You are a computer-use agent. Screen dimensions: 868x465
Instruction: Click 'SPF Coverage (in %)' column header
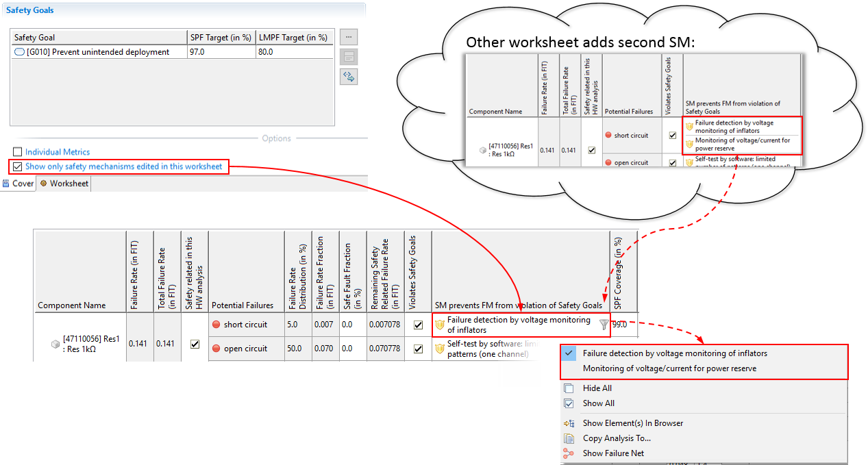618,271
